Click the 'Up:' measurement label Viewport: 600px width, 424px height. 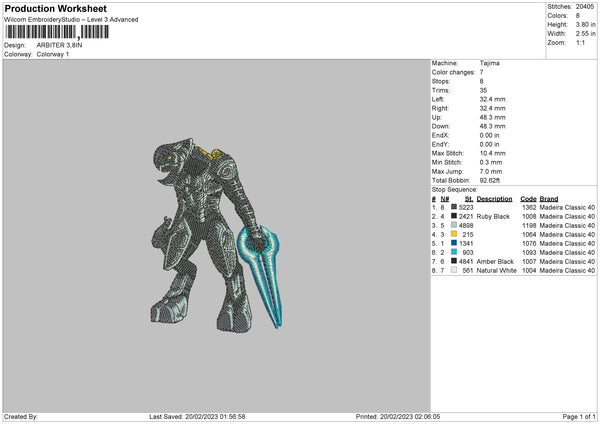pyautogui.click(x=437, y=117)
